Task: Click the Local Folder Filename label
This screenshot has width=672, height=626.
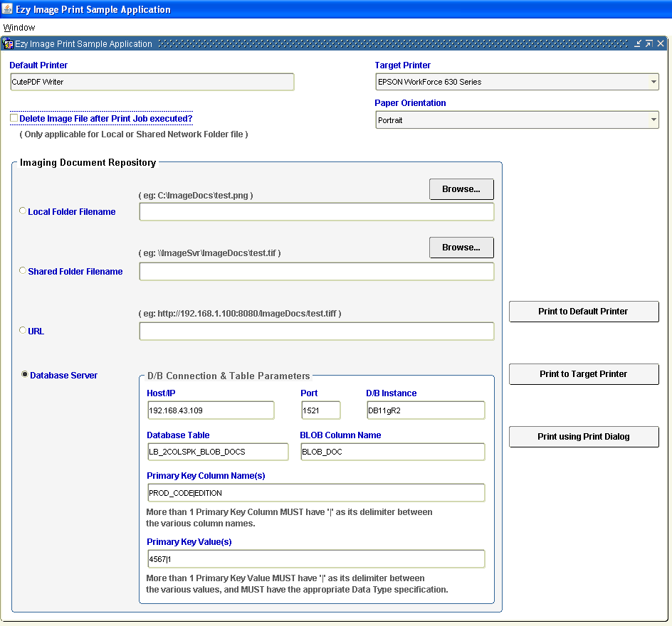Action: click(x=72, y=211)
